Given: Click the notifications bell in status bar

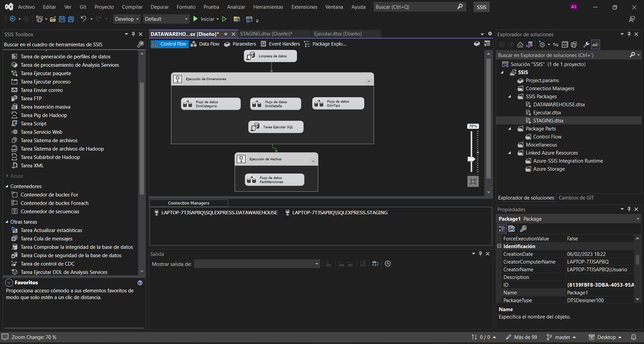Looking at the screenshot, I should click(634, 337).
